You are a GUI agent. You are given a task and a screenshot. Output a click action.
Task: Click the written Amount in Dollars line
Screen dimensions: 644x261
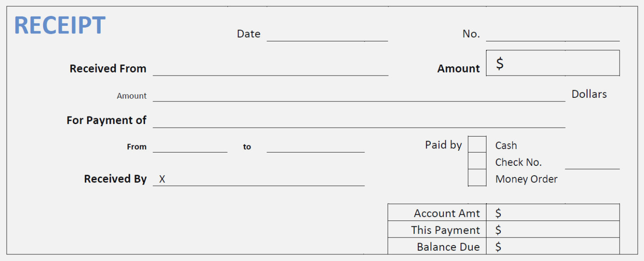(x=359, y=95)
